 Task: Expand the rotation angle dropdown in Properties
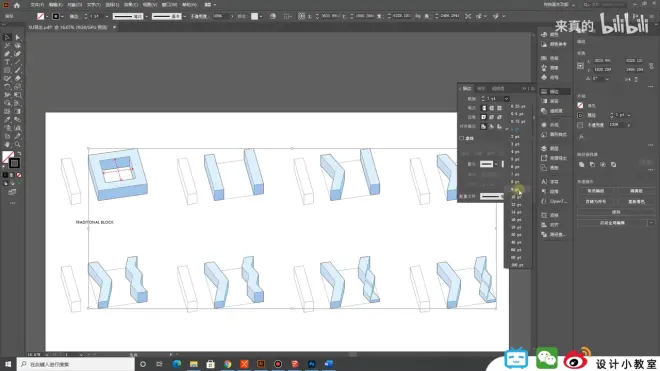click(607, 79)
